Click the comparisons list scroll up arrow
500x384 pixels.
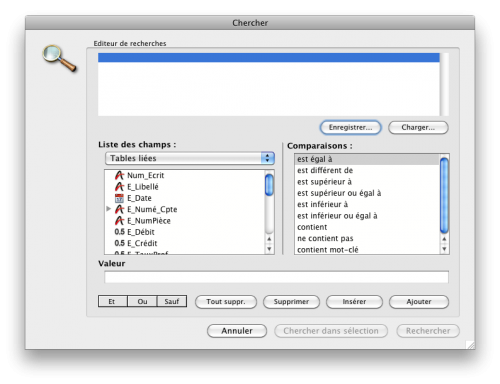pyautogui.click(x=444, y=239)
